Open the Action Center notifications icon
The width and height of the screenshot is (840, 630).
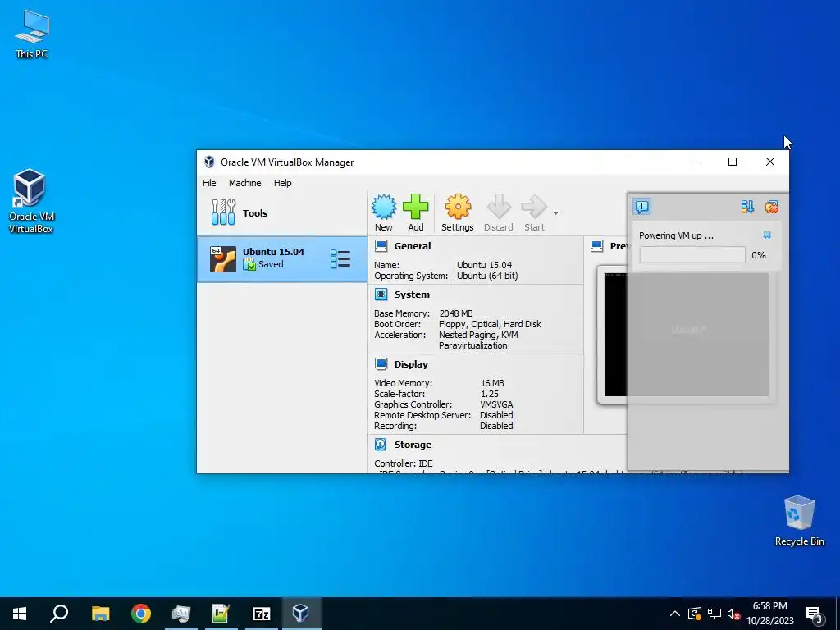click(x=815, y=614)
